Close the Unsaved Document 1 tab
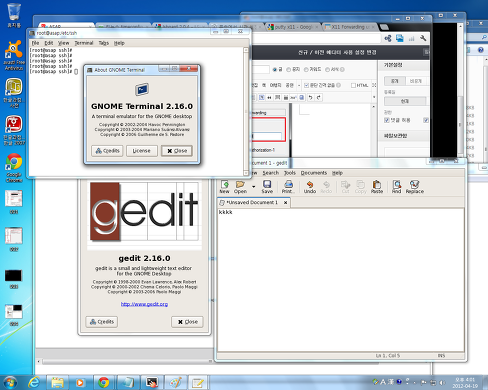 (285, 202)
